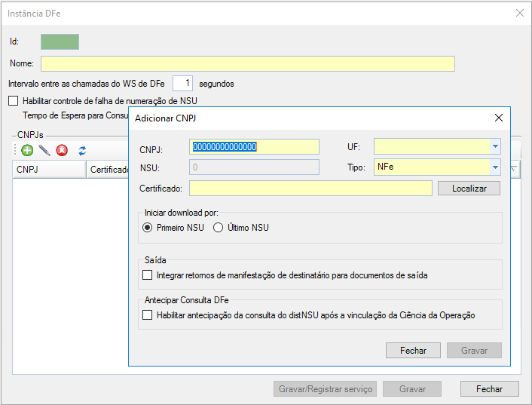Click the filter funnel icon in grid header
Image resolution: width=532 pixels, height=405 pixels.
pos(515,168)
